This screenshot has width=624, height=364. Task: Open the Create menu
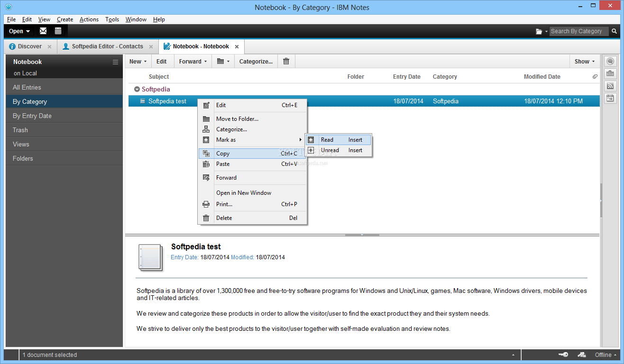click(65, 19)
